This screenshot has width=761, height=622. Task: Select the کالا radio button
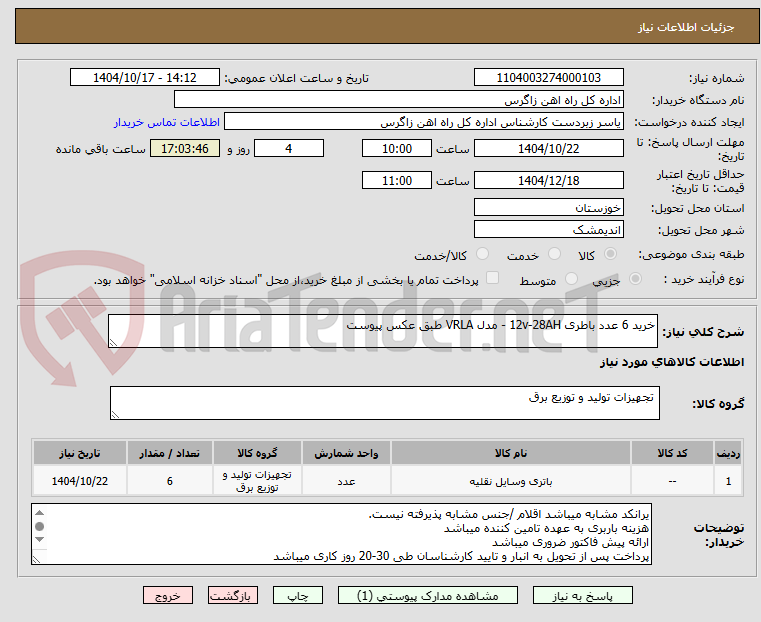610,254
